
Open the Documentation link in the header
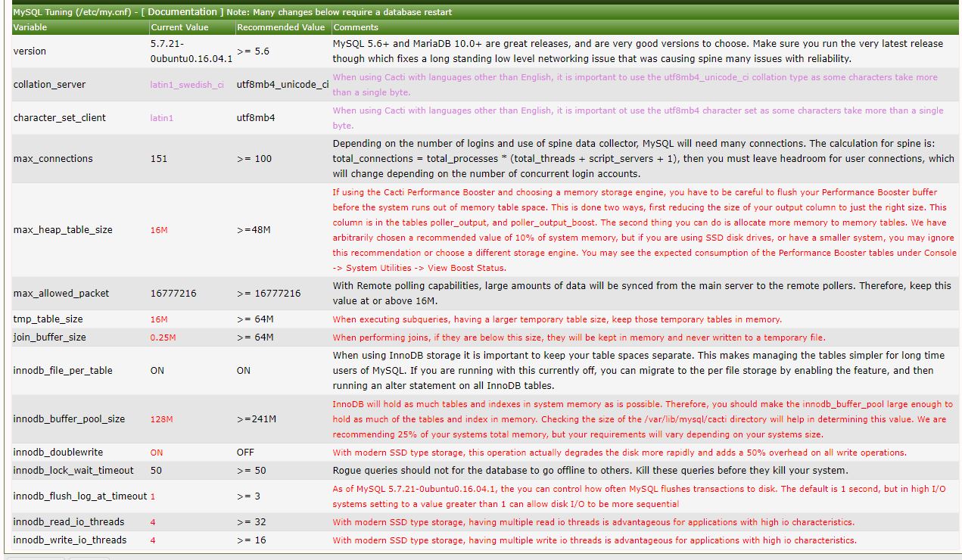tap(182, 12)
